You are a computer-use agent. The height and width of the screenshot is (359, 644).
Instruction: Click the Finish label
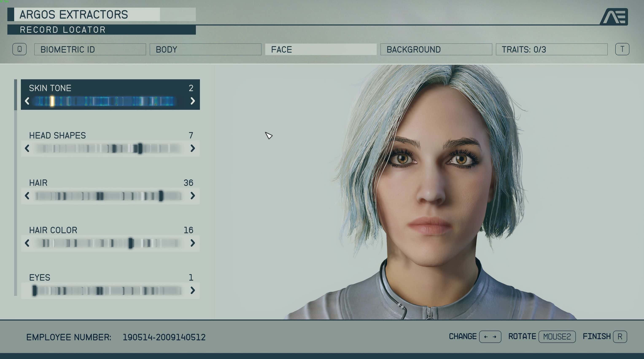(x=597, y=336)
